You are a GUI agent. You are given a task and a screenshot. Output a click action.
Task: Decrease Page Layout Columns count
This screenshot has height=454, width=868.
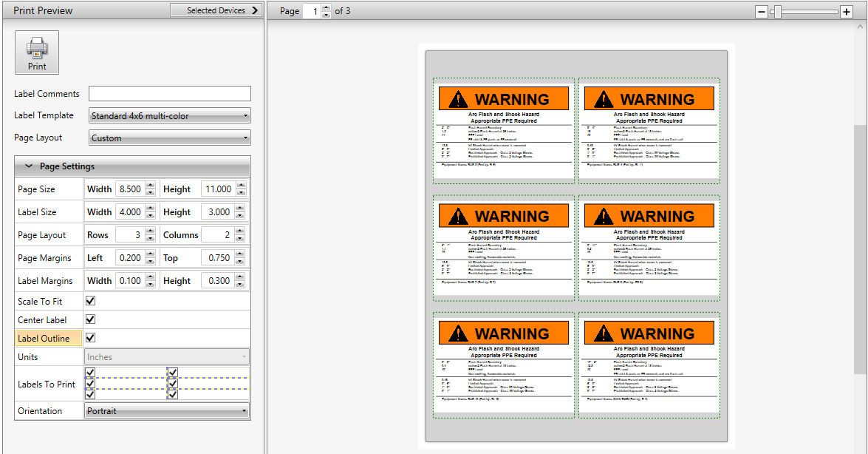pos(239,238)
